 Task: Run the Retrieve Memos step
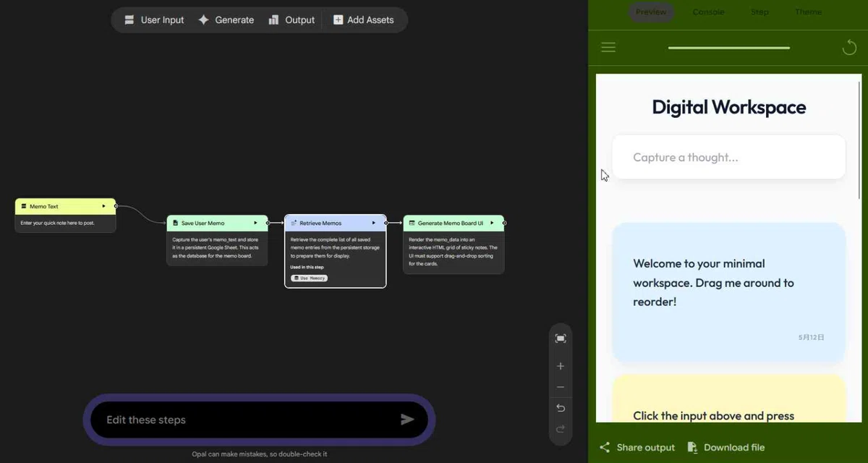[x=374, y=223]
